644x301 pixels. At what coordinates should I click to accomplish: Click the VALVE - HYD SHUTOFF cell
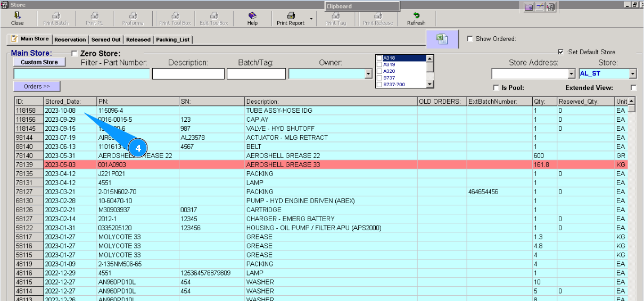point(331,129)
